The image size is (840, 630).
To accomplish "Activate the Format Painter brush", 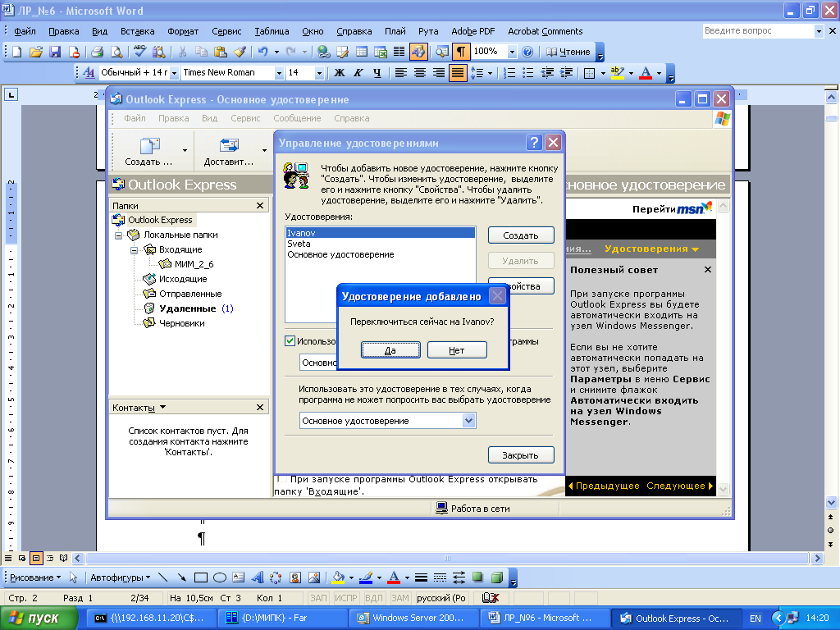I will pyautogui.click(x=240, y=52).
